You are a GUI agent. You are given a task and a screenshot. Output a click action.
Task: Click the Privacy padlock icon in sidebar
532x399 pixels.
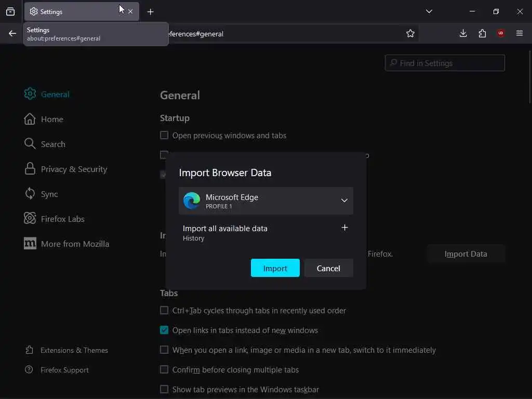click(x=30, y=169)
